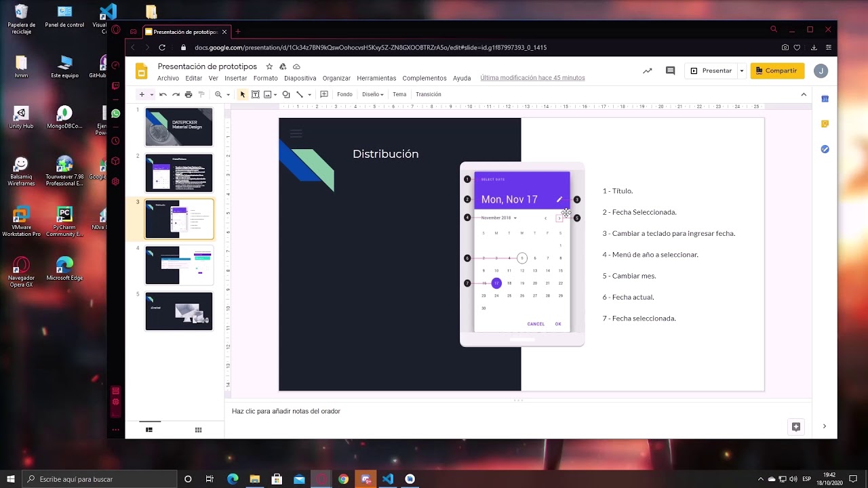Image resolution: width=868 pixels, height=488 pixels.
Task: Click the add comment toolbar icon
Action: pos(324,94)
